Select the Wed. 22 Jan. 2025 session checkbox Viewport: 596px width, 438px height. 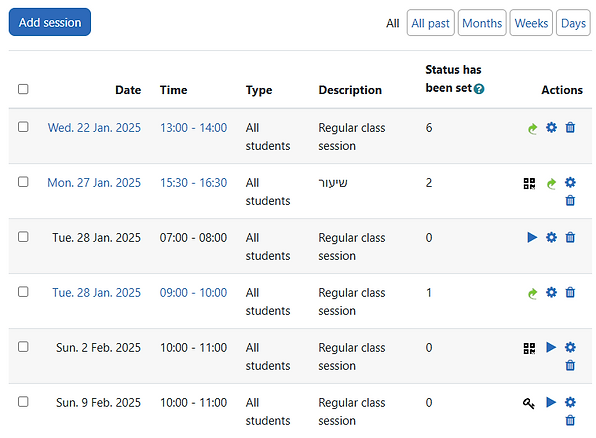point(23,127)
